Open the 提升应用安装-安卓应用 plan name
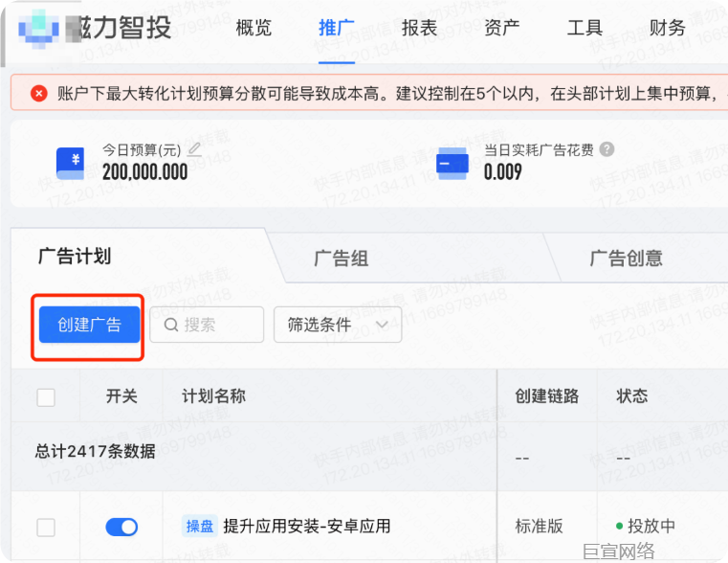 307,527
